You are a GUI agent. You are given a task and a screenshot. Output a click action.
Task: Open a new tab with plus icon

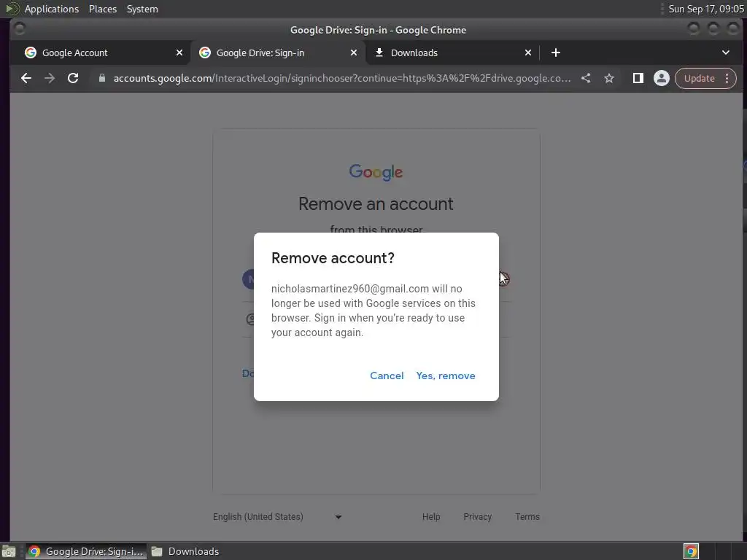pos(555,52)
